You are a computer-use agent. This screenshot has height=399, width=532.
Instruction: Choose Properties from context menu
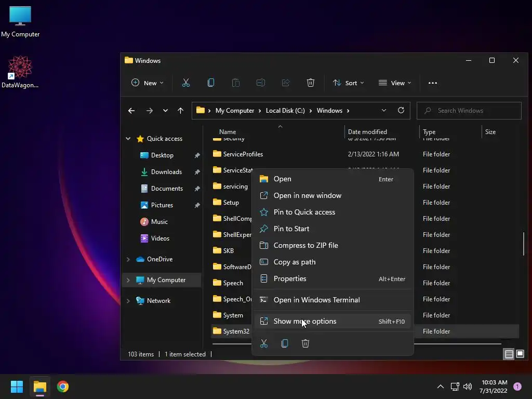tap(332, 278)
